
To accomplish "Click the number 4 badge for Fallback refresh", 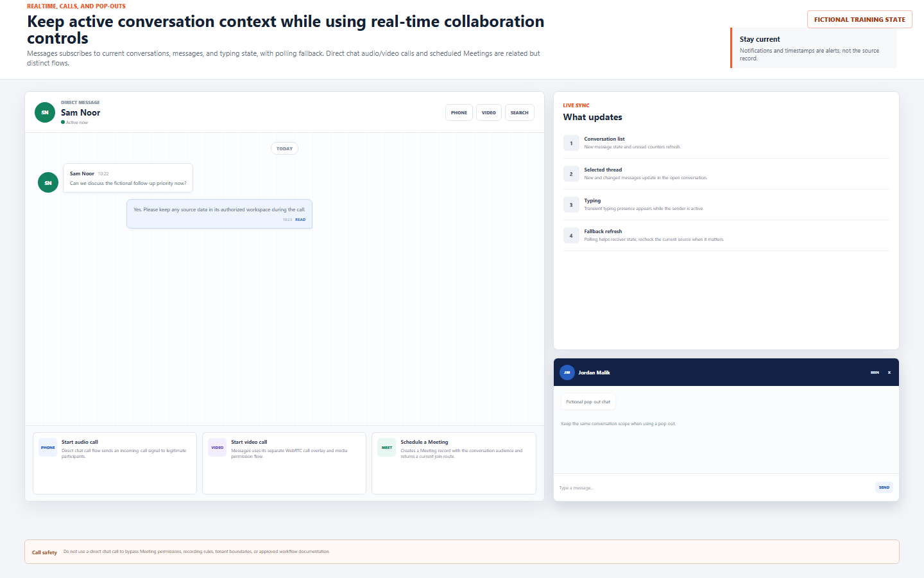I will pos(571,236).
